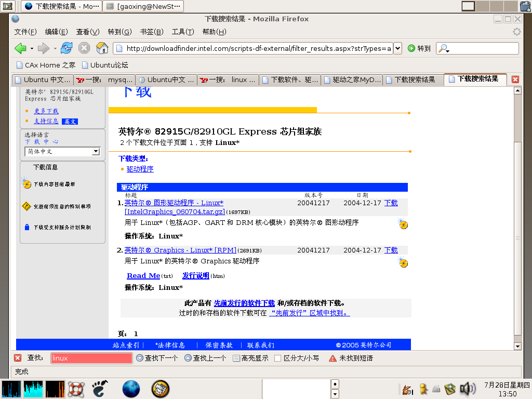Viewport: 532px width, 399px height.
Task: Click the forward navigation arrow
Action: (43, 48)
